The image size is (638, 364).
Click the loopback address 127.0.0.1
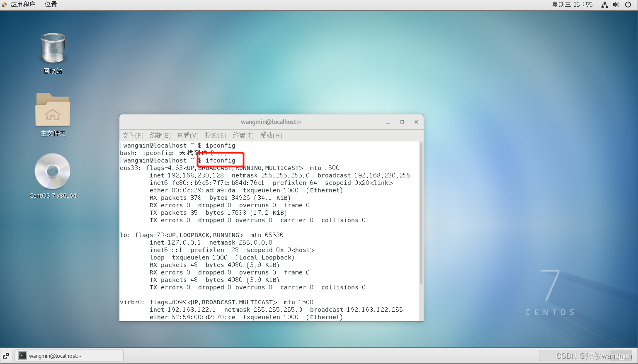click(184, 243)
